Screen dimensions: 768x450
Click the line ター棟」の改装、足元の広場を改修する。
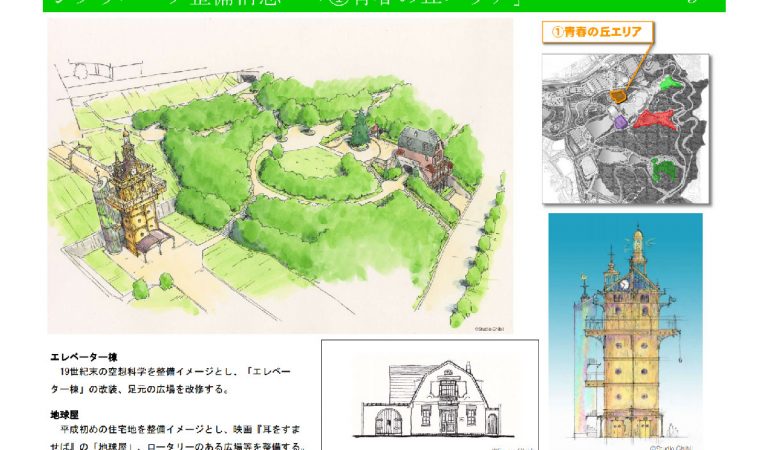[x=140, y=389]
